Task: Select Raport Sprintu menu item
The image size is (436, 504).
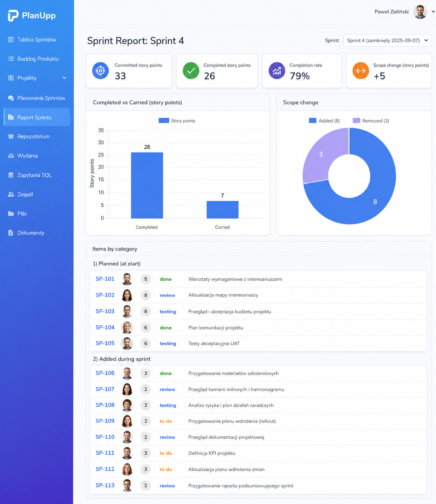Action: point(37,117)
